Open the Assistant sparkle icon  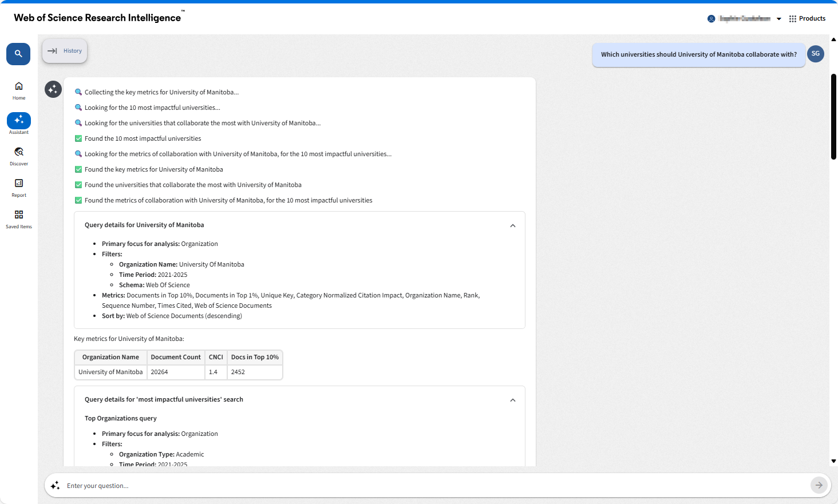(x=19, y=120)
